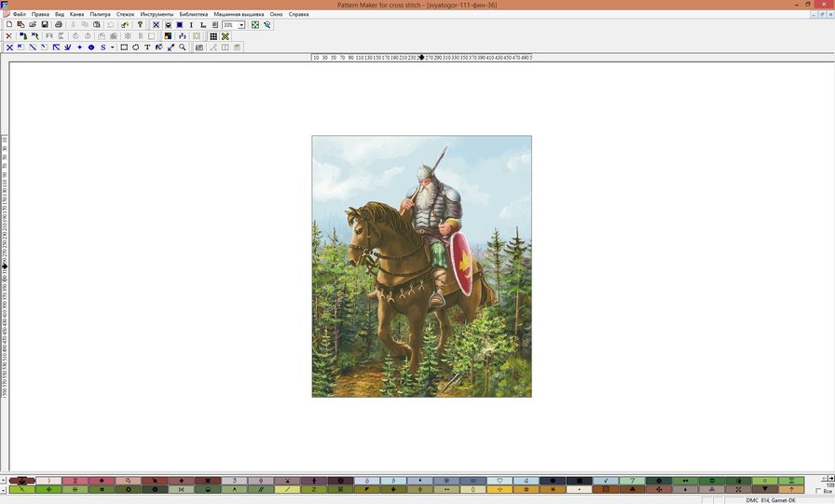Screen dimensions: 835x504
Task: Click the New file icon
Action: [x=8, y=24]
